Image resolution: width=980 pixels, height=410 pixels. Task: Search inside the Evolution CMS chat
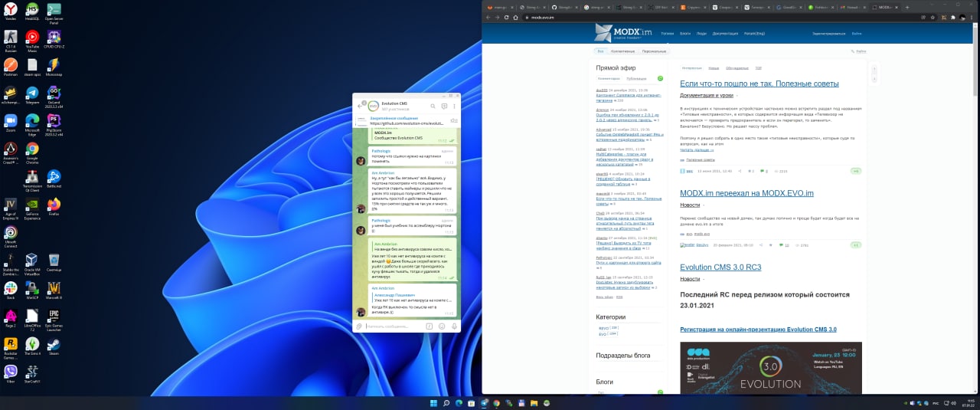pos(433,106)
